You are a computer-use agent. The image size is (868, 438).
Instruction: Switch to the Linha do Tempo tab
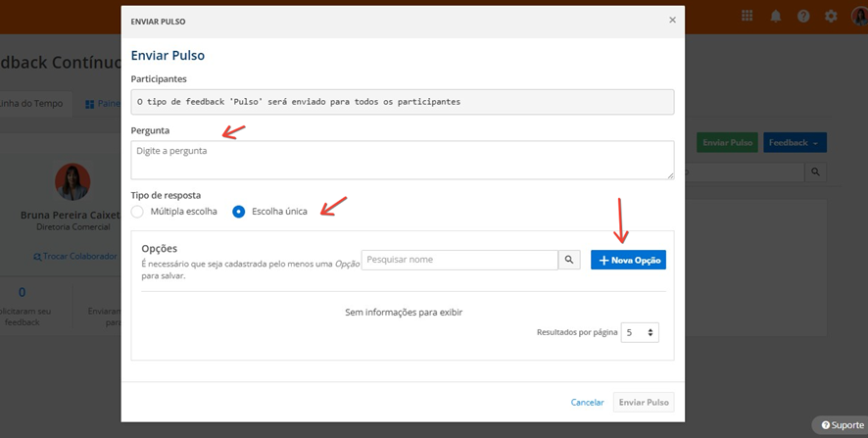click(x=33, y=104)
